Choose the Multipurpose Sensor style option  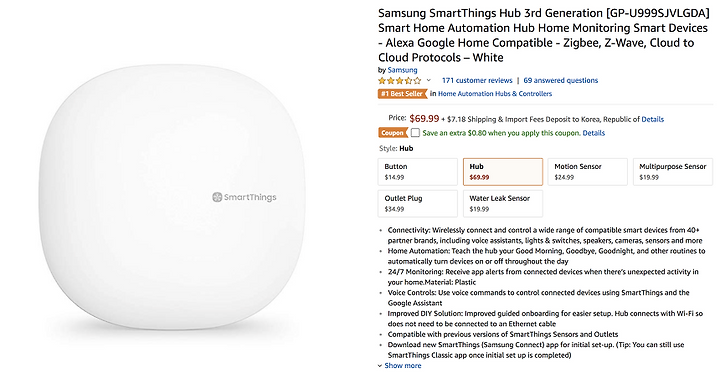pyautogui.click(x=673, y=172)
